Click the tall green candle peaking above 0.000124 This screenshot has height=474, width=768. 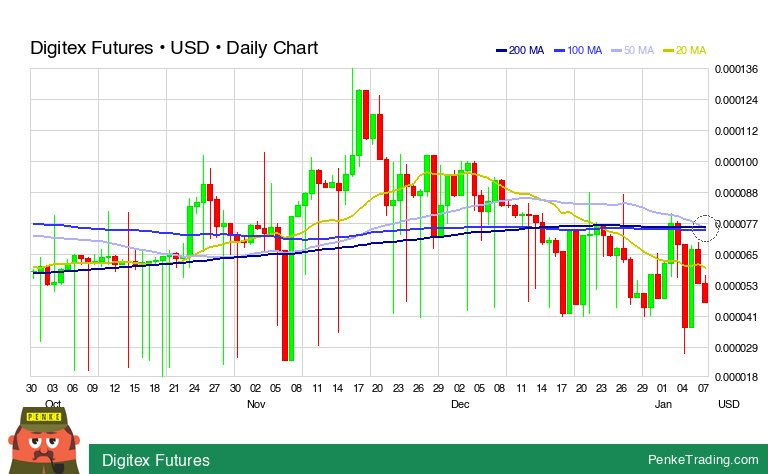(x=359, y=123)
